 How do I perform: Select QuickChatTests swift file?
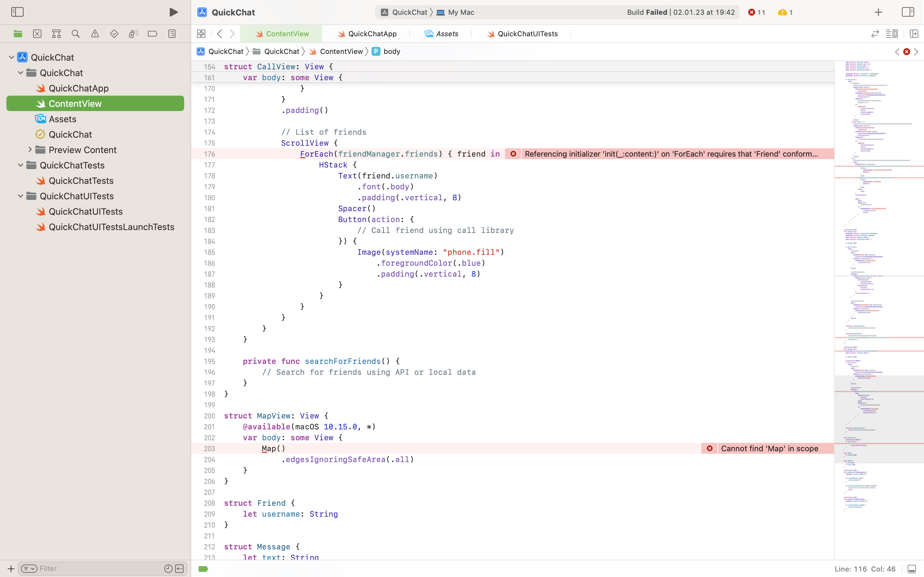click(x=95, y=180)
